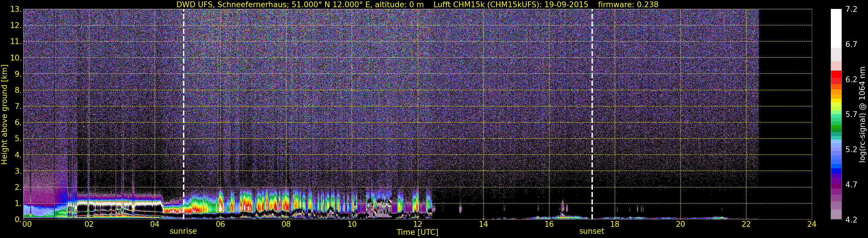Click the time axis tick "20"
Viewport: 868px width, 238px height.
(680, 224)
